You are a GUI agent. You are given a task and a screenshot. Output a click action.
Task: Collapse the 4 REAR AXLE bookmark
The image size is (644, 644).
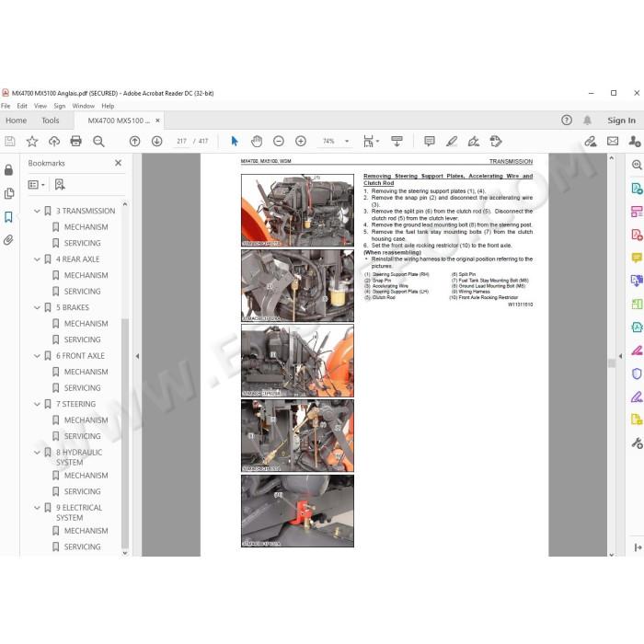(x=37, y=259)
